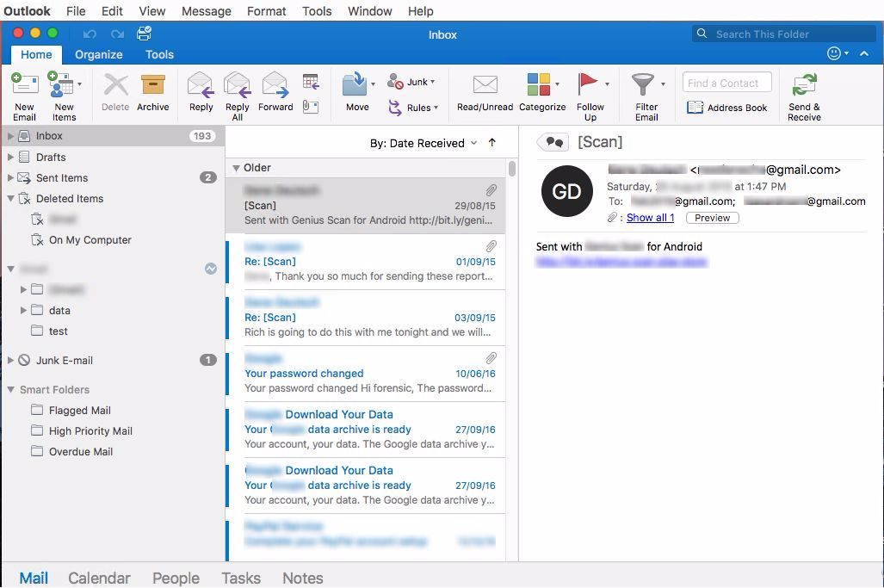Switch to Tasks view

click(x=241, y=578)
